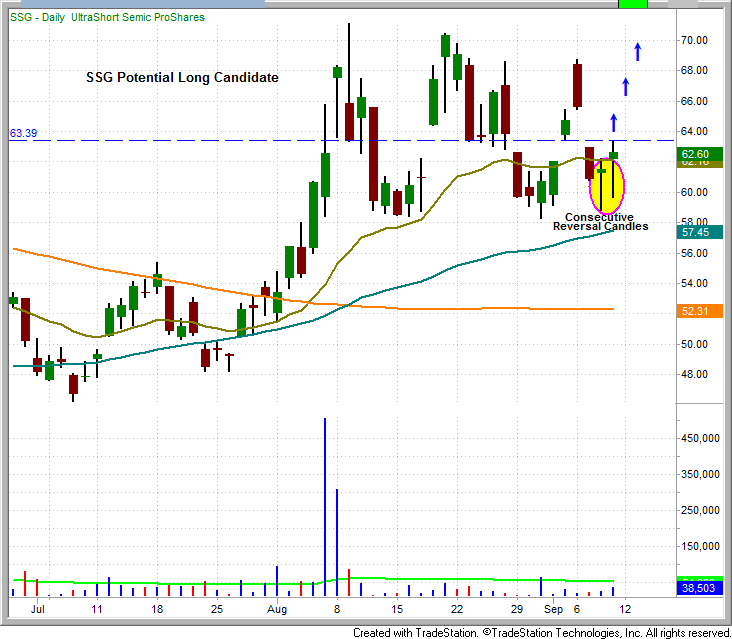This screenshot has height=639, width=732.
Task: Click the '12' date axis label
Action: pyautogui.click(x=625, y=609)
